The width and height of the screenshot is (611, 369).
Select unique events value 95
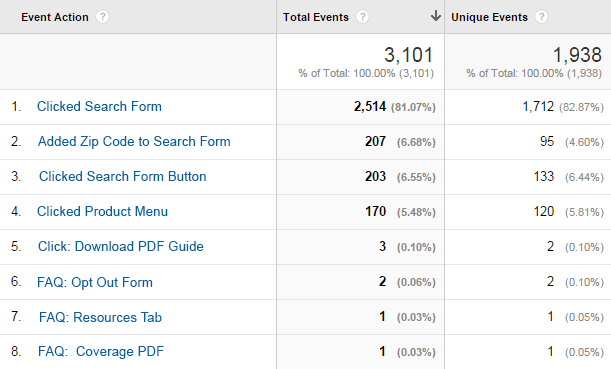coord(547,141)
